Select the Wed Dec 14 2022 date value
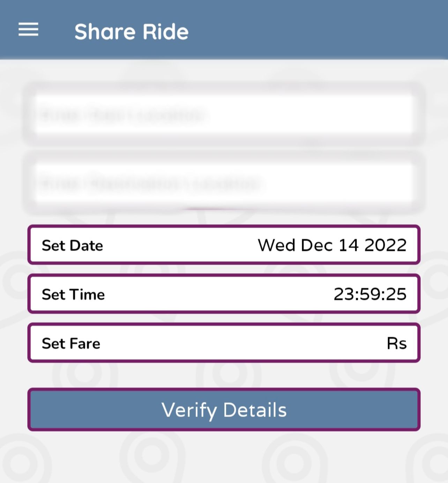The image size is (448, 483). (x=332, y=245)
